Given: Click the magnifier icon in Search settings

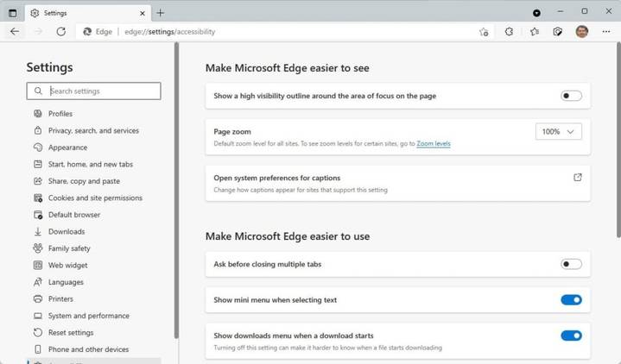Looking at the screenshot, I should tap(38, 91).
